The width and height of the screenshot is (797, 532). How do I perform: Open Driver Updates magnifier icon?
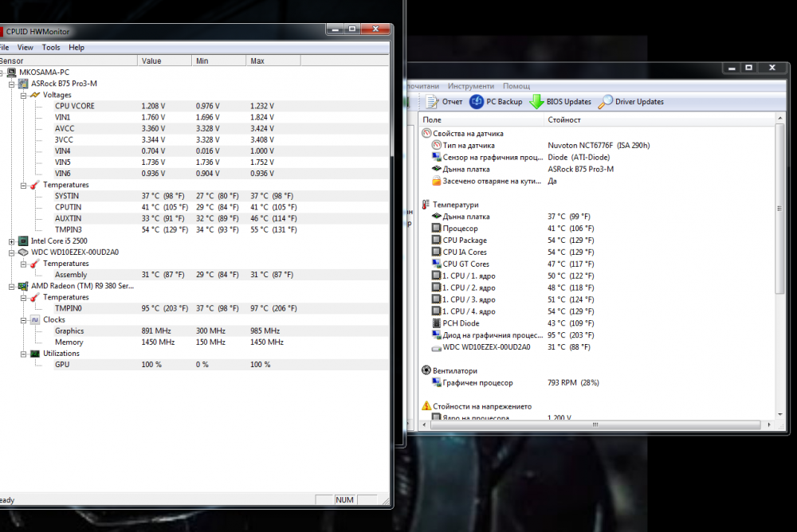(x=606, y=102)
